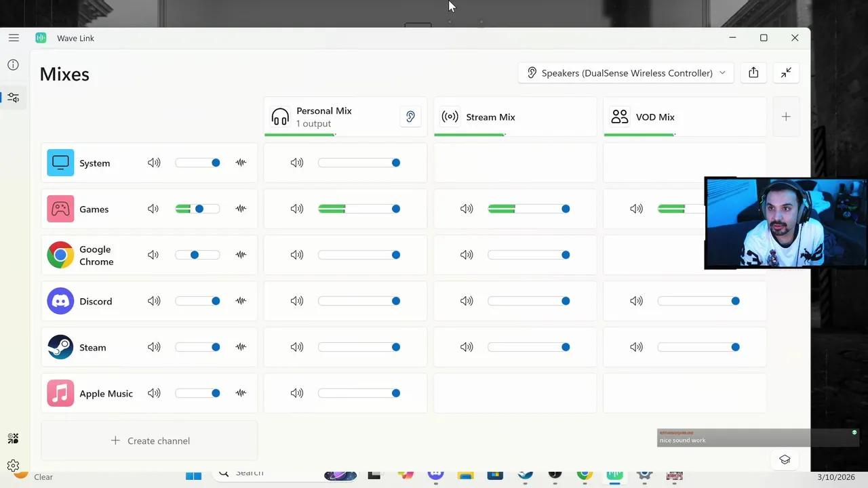
Task: Click the Steam channel icon
Action: (60, 347)
